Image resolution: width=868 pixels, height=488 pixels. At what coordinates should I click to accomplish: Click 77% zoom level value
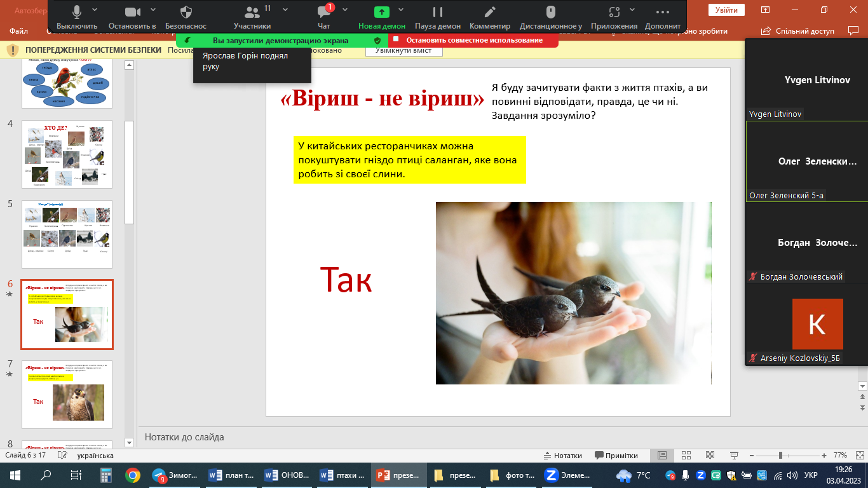tap(840, 456)
